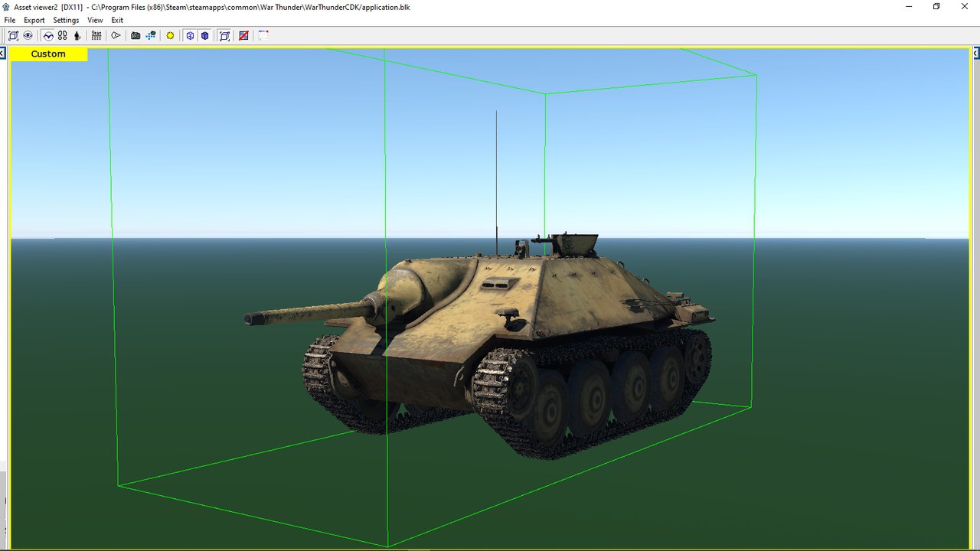Open the File menu
Viewport: 980px width, 551px height.
(x=10, y=20)
